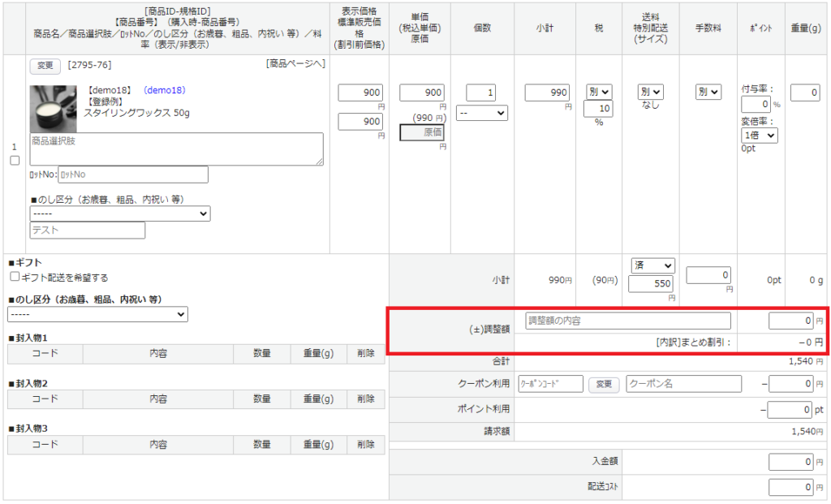Enable the ギフト配送を希望する checkbox
Screen dimensions: 831x504
(x=15, y=278)
